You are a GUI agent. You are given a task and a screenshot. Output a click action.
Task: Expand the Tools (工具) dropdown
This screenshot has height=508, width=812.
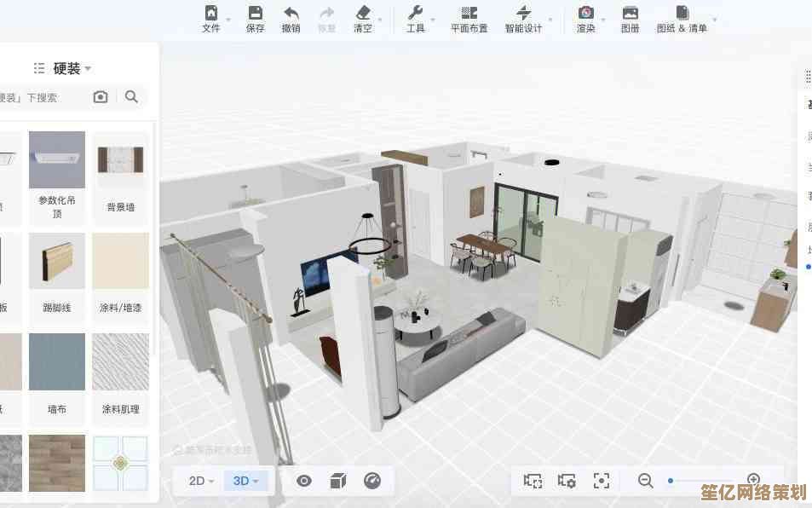[416, 19]
